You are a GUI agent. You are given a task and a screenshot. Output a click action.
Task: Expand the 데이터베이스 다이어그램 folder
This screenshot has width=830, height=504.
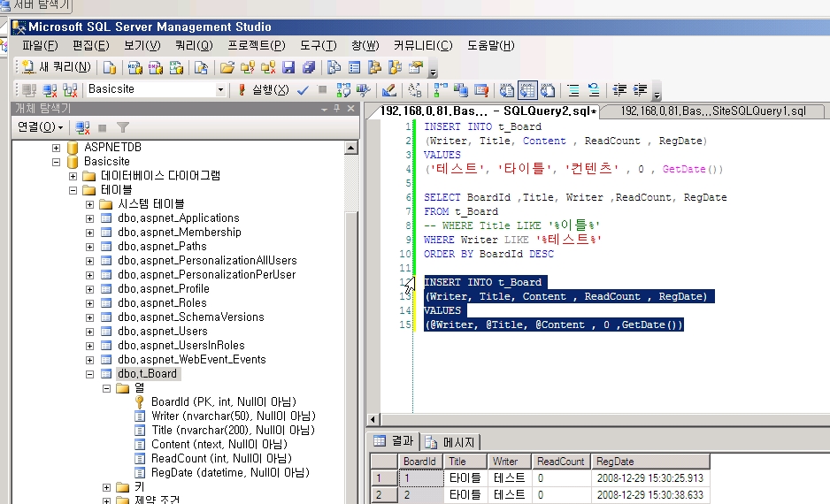pyautogui.click(x=73, y=176)
